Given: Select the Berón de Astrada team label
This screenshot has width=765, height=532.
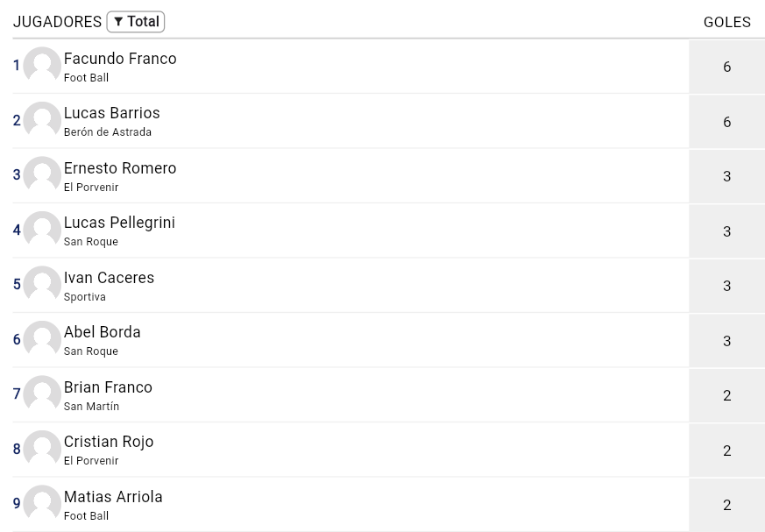Looking at the screenshot, I should [107, 132].
